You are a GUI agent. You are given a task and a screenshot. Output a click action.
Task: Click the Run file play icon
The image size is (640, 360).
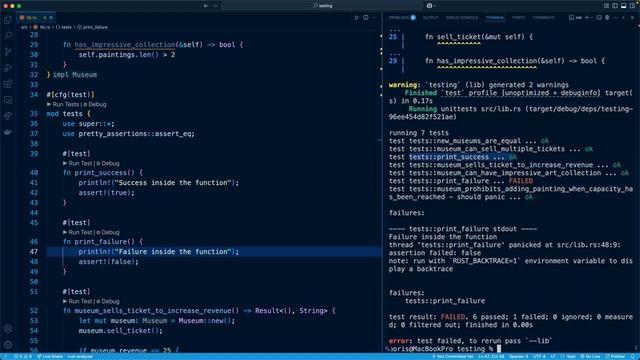[x=356, y=18]
